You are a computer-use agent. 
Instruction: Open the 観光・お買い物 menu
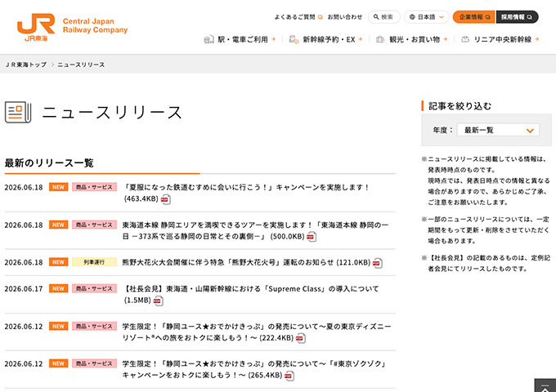pyautogui.click(x=411, y=40)
